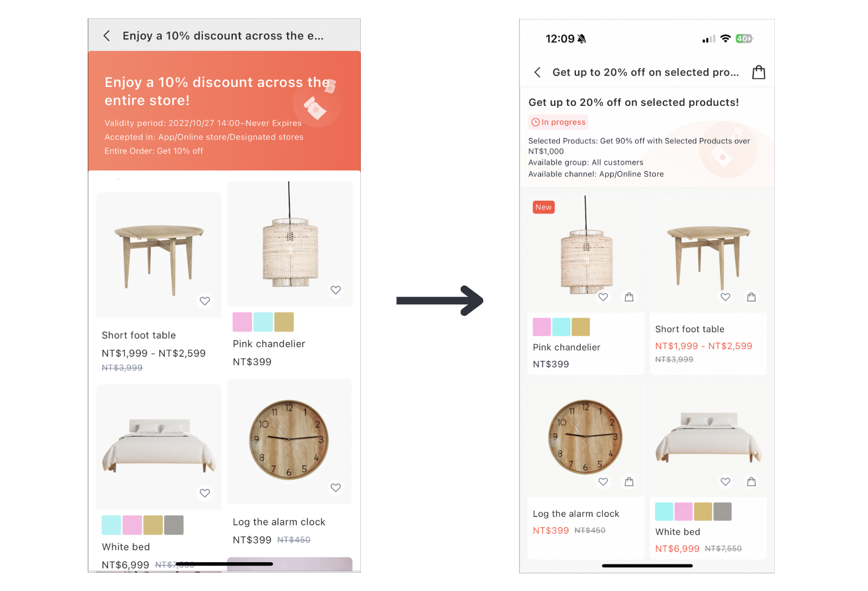
Task: Add right screen Short foot table to bag
Action: [751, 297]
